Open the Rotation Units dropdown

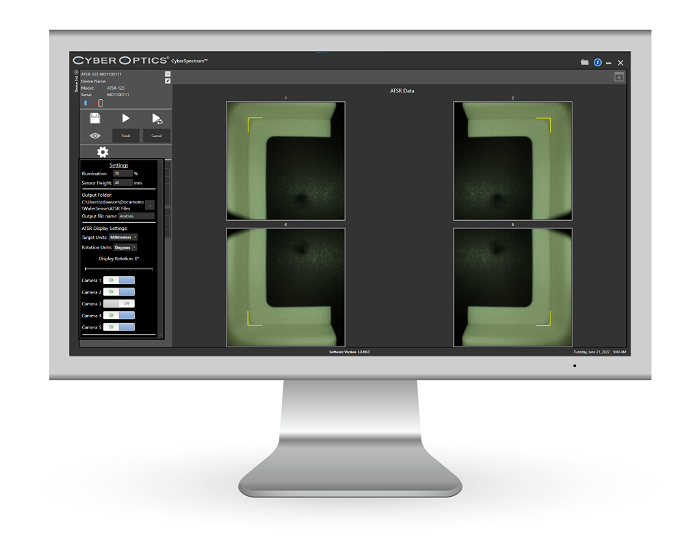coord(125,246)
